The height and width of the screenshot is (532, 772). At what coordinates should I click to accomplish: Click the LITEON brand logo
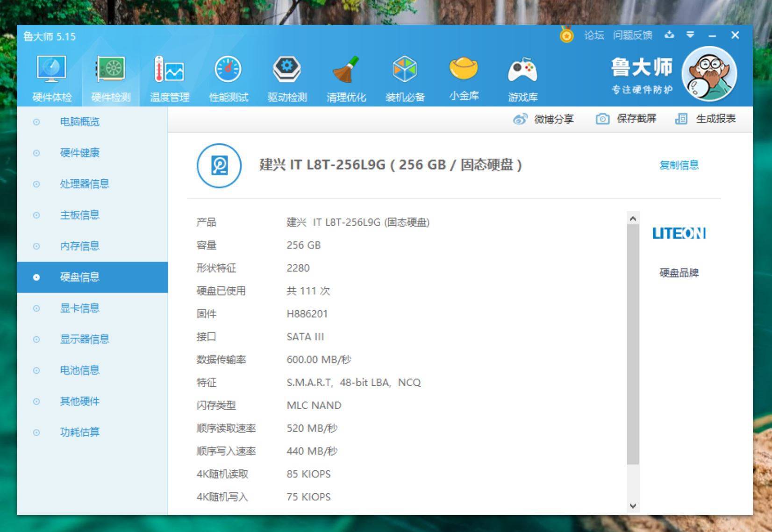point(679,233)
